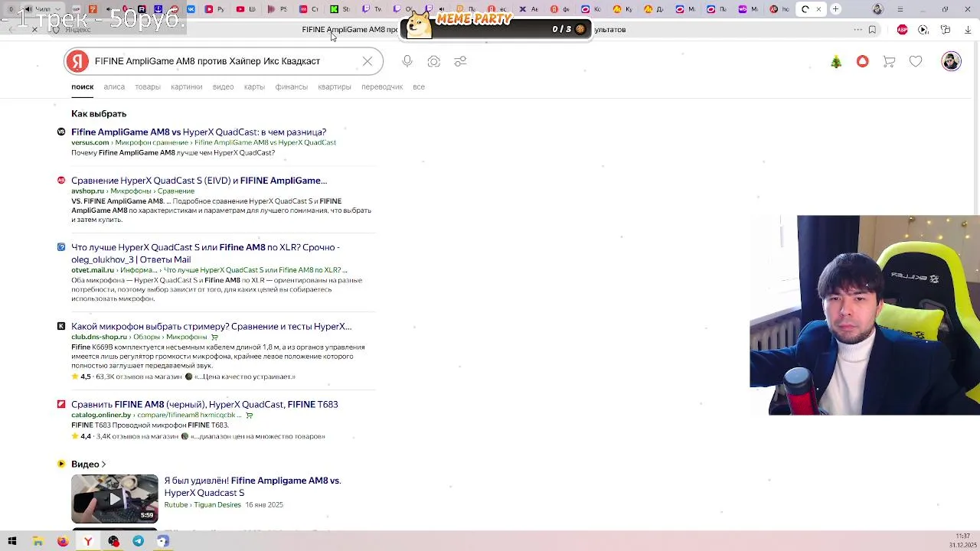Open a new browser tab with plus
The width and height of the screenshot is (980, 551).
[835, 9]
